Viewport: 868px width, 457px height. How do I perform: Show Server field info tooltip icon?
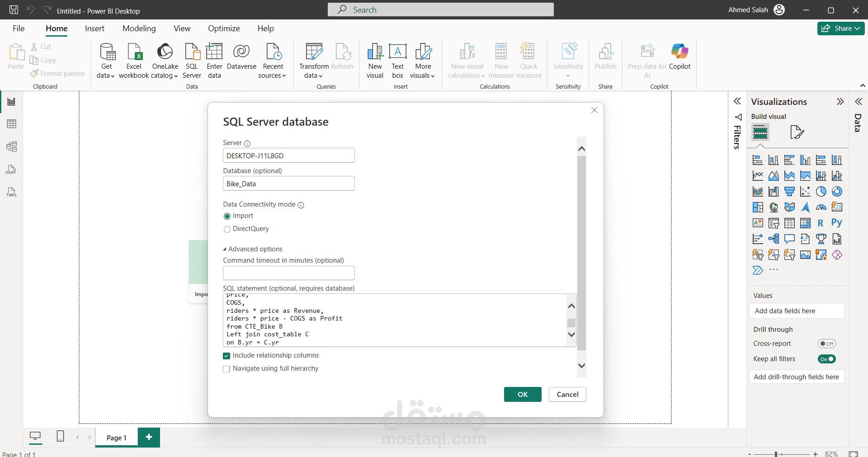(247, 144)
